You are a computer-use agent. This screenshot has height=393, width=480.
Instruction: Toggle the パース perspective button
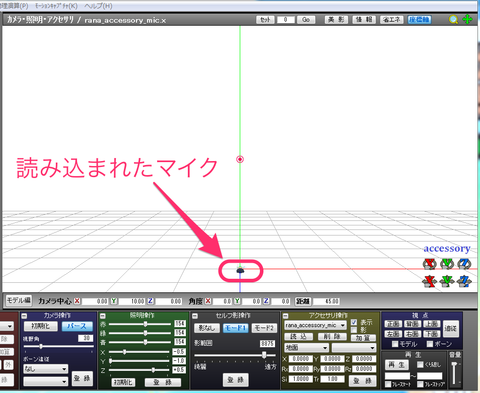point(77,326)
